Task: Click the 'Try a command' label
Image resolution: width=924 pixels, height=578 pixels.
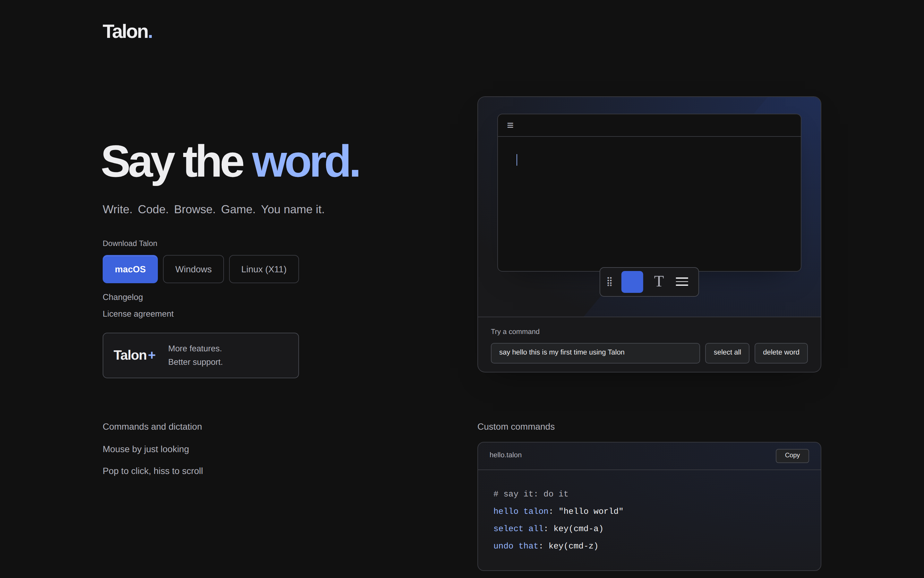Action: 515,331
